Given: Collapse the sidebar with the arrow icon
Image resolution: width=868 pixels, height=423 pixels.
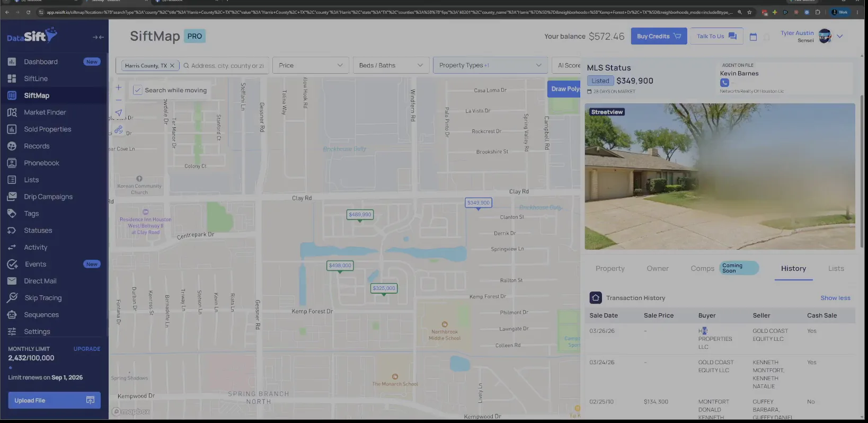Looking at the screenshot, I should click(98, 37).
